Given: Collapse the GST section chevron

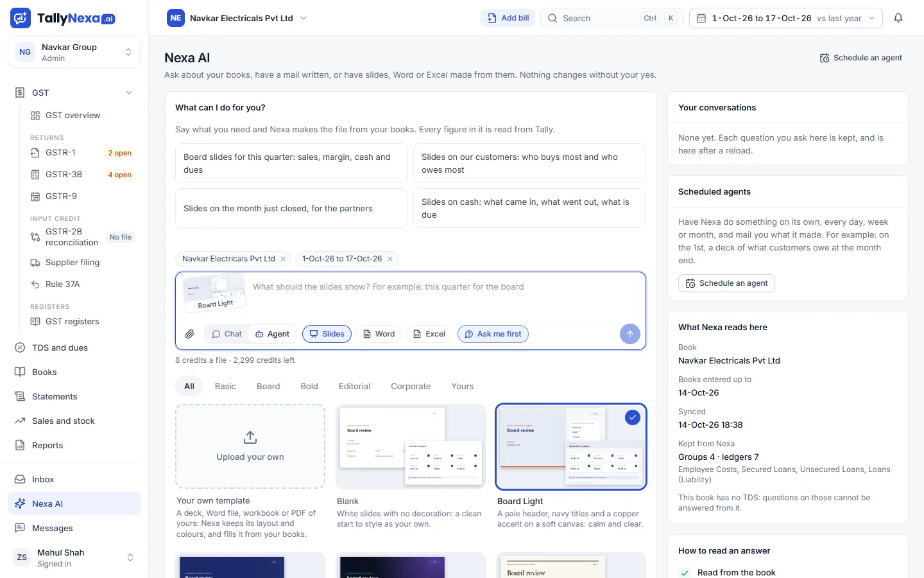Looking at the screenshot, I should coord(129,92).
